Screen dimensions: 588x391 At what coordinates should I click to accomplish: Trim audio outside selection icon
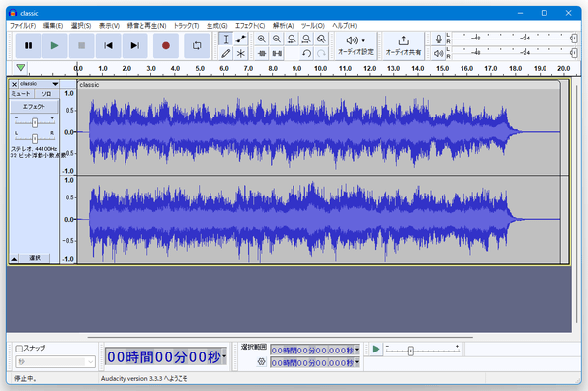pyautogui.click(x=261, y=54)
